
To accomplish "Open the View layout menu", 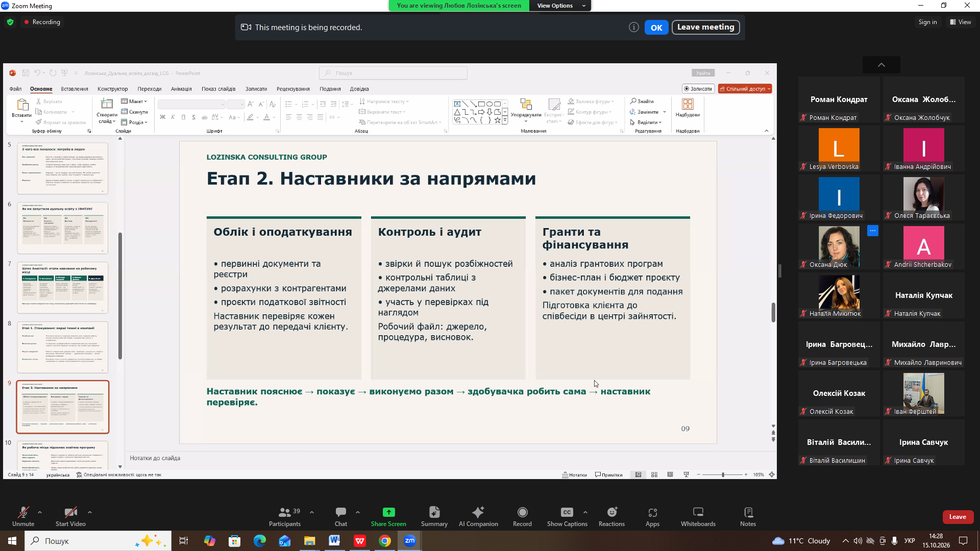I will [961, 22].
